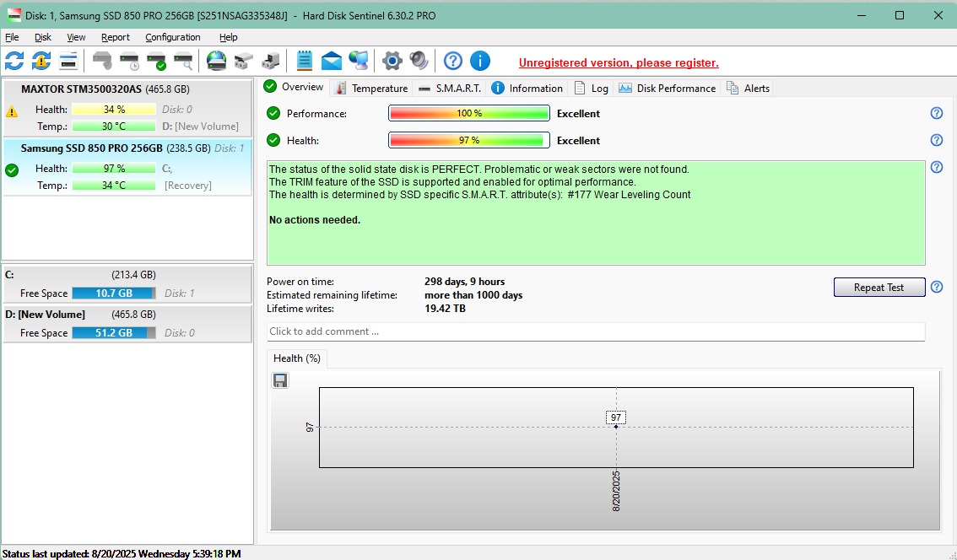
Task: Click the floppy disk save icon above graph
Action: (280, 380)
